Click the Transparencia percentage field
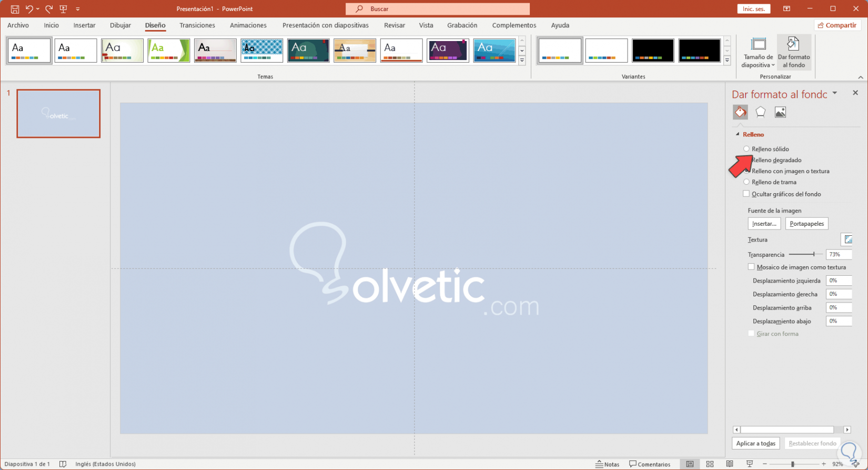The width and height of the screenshot is (868, 470). pyautogui.click(x=839, y=254)
